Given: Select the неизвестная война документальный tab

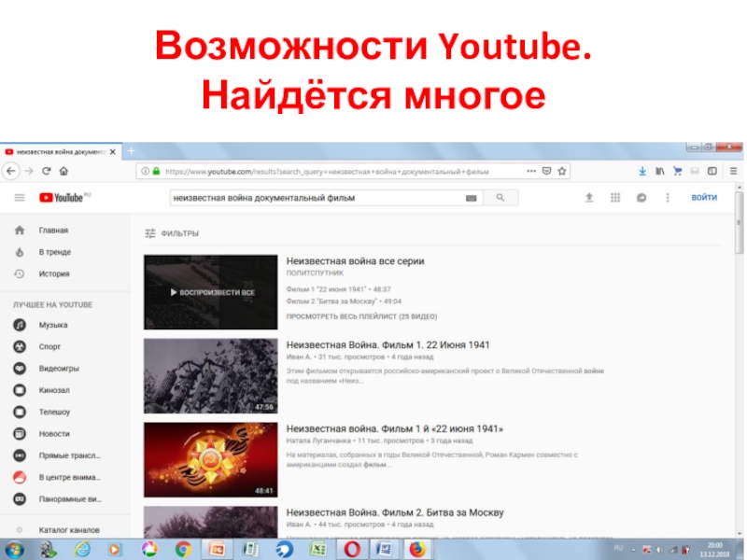Looking at the screenshot, I should click(61, 152).
